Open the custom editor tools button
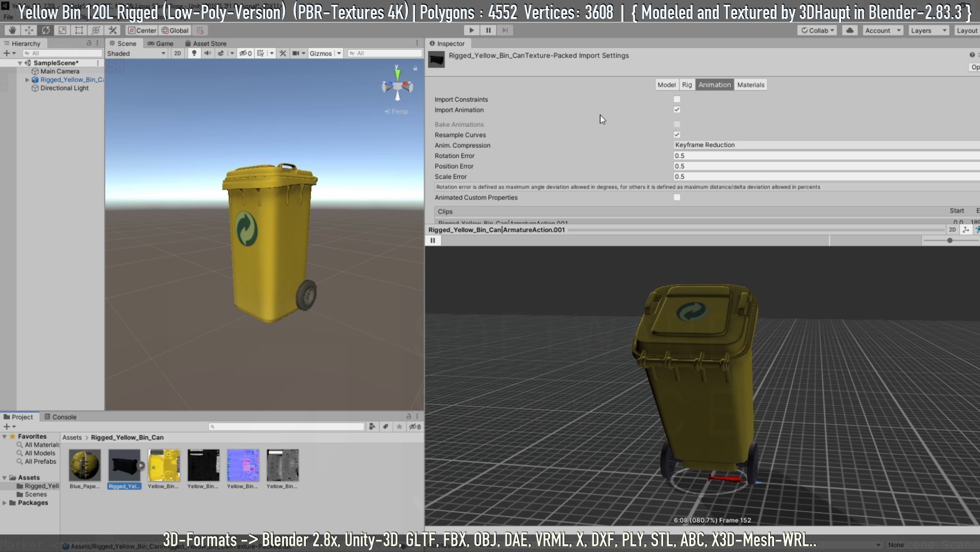Screen dimensions: 980x552 tap(113, 30)
